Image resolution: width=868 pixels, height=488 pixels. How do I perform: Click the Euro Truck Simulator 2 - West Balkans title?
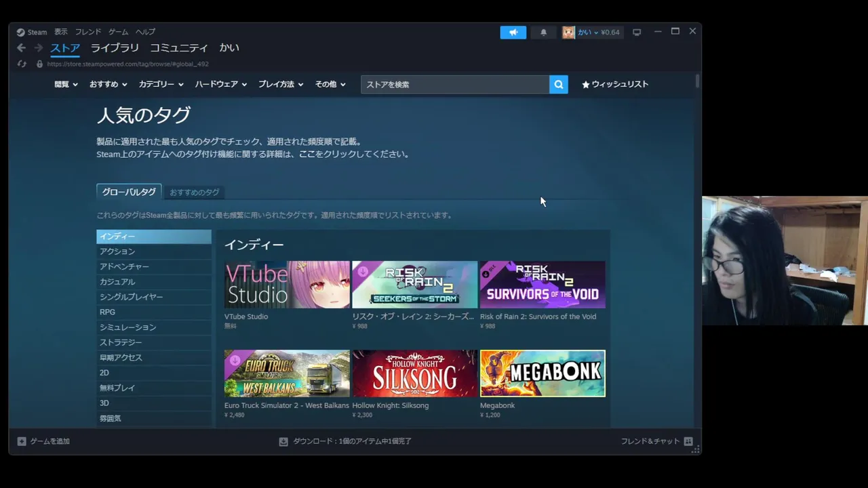(x=287, y=405)
